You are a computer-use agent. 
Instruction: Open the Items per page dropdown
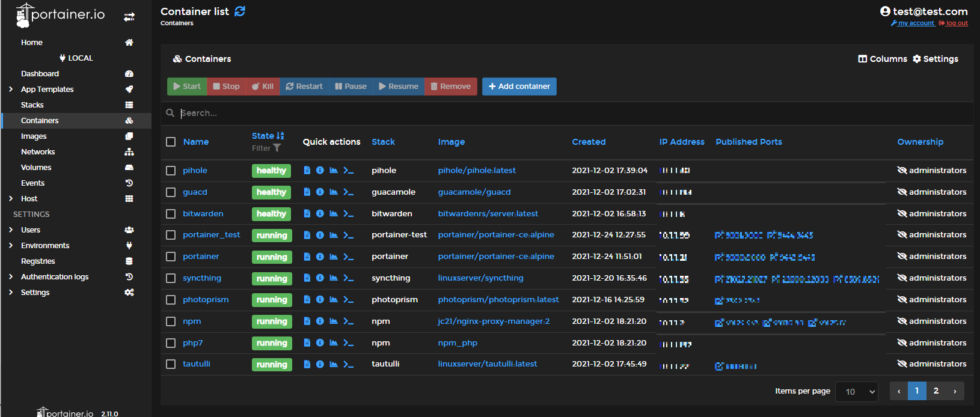857,392
